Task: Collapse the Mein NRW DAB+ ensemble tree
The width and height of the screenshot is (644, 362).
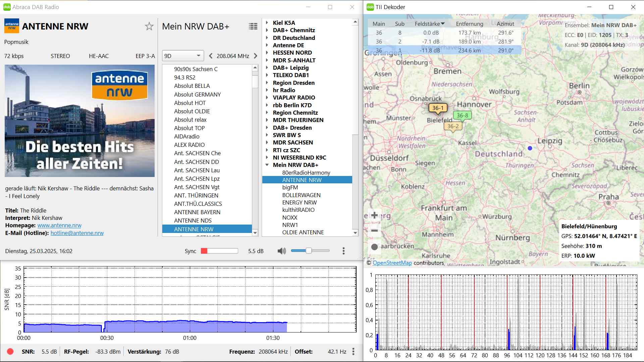Action: click(x=267, y=165)
